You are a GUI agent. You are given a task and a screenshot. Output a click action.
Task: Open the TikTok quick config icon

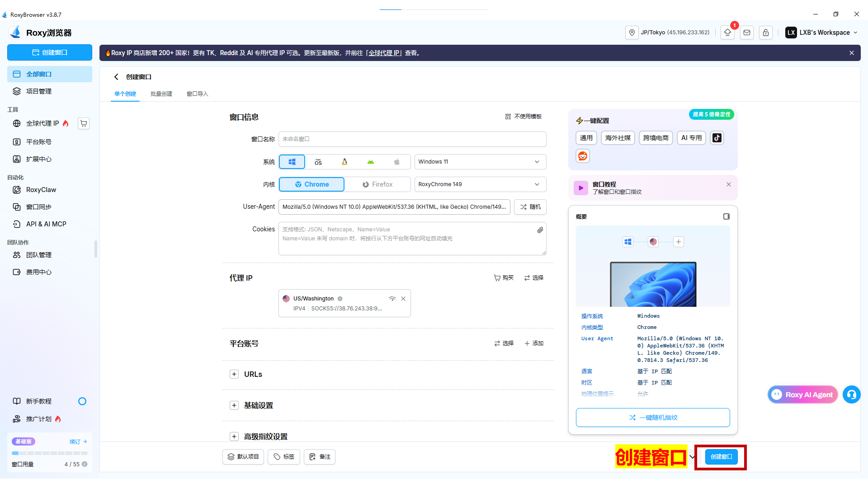717,138
